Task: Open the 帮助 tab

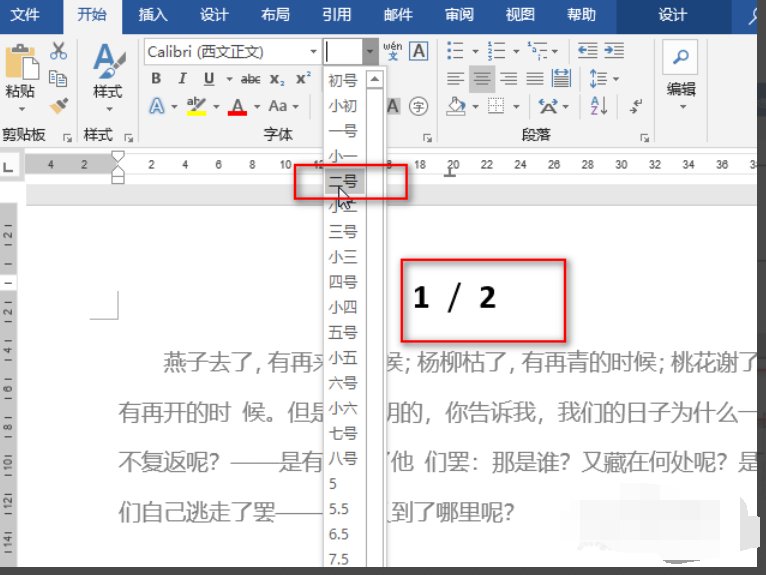Action: 581,15
